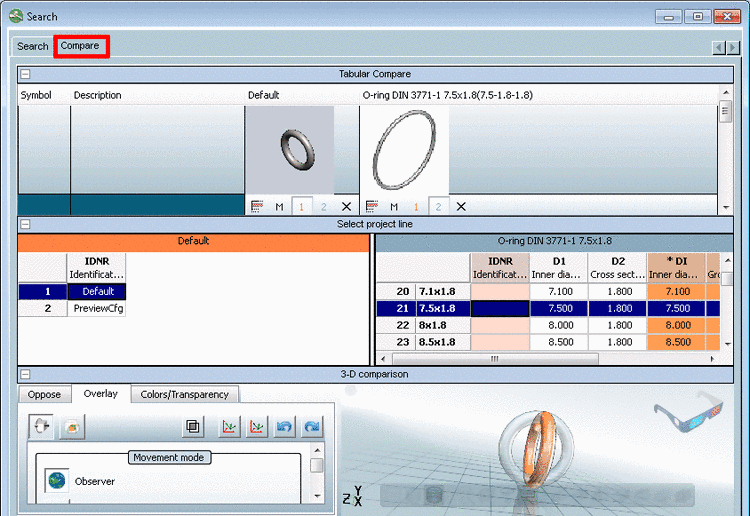Click the blue undo arrow icon
Viewport: 750px width, 516px height.
click(284, 426)
